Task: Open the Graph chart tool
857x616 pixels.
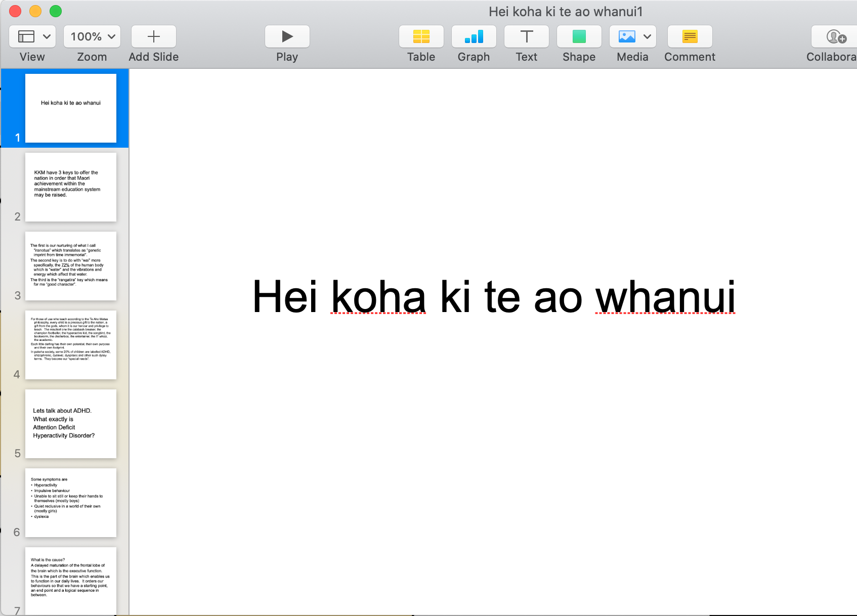Action: [x=474, y=36]
